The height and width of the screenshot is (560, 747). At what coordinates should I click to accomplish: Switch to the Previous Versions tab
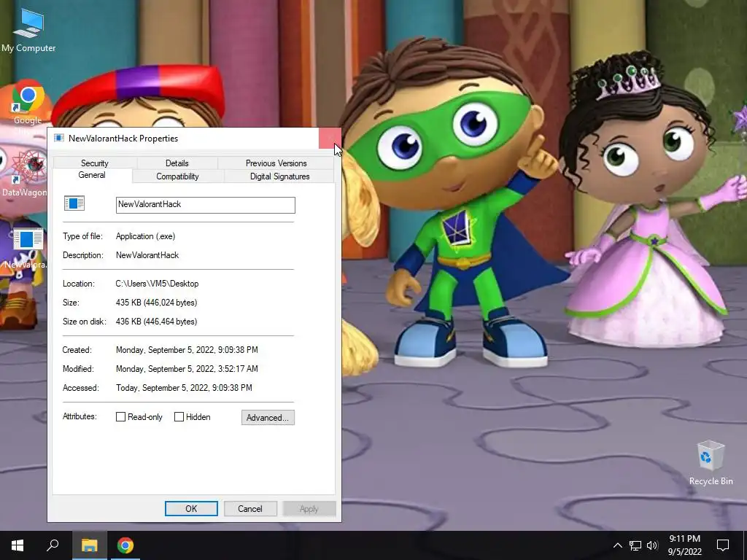pyautogui.click(x=276, y=163)
